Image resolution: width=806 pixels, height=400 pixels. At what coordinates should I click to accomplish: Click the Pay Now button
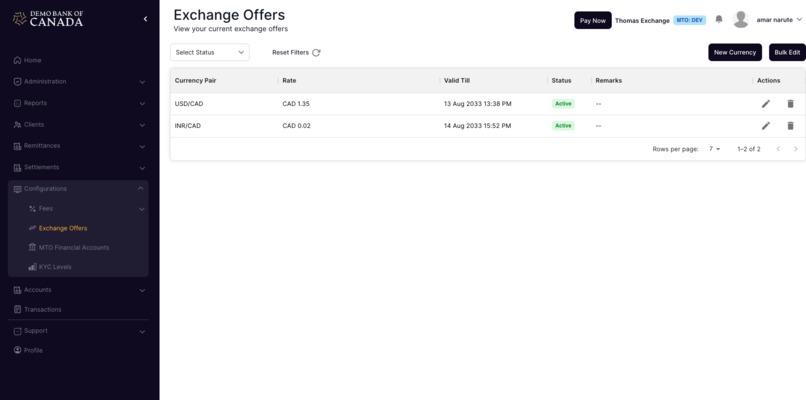(593, 21)
